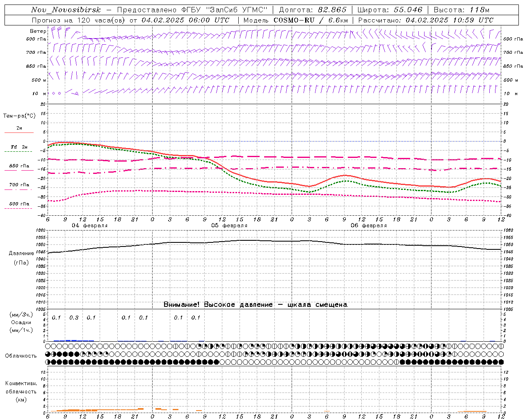This screenshot has height=420, width=525.
Task: Click the Ветер wind panel label
Action: coord(38,31)
